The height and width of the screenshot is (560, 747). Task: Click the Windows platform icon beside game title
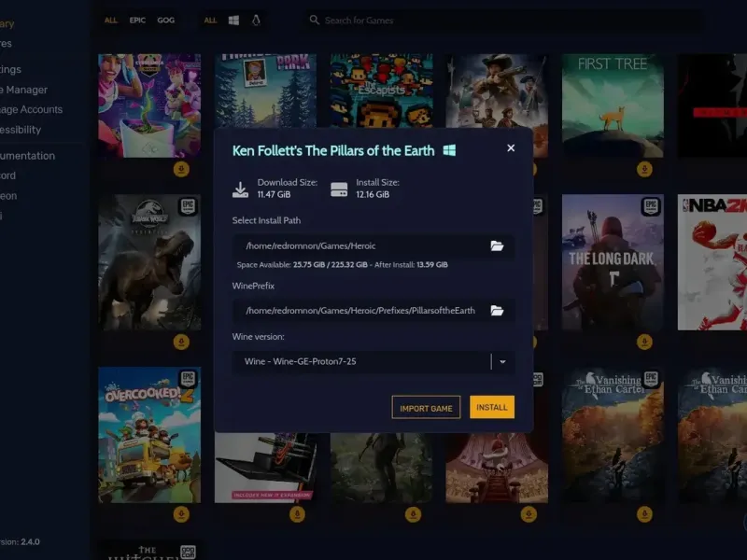[449, 150]
